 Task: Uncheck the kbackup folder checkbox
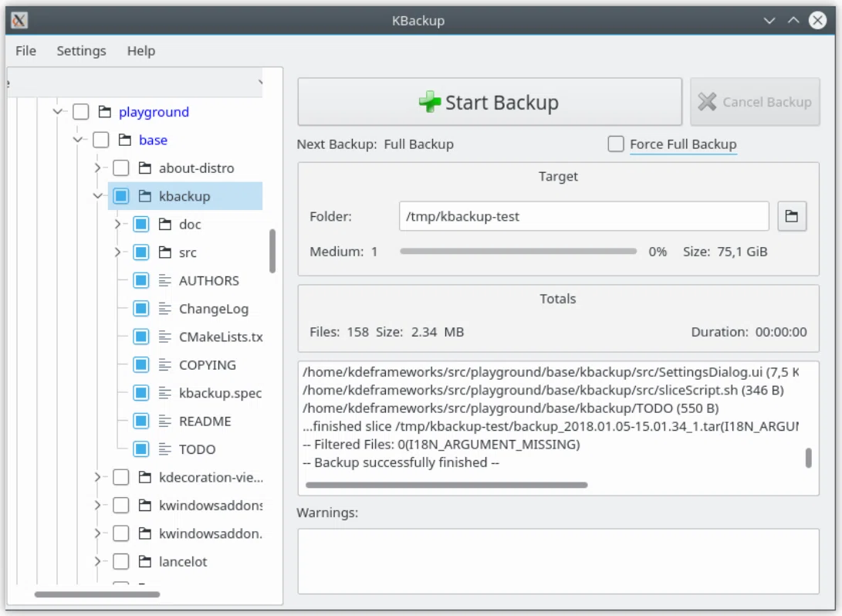[121, 196]
